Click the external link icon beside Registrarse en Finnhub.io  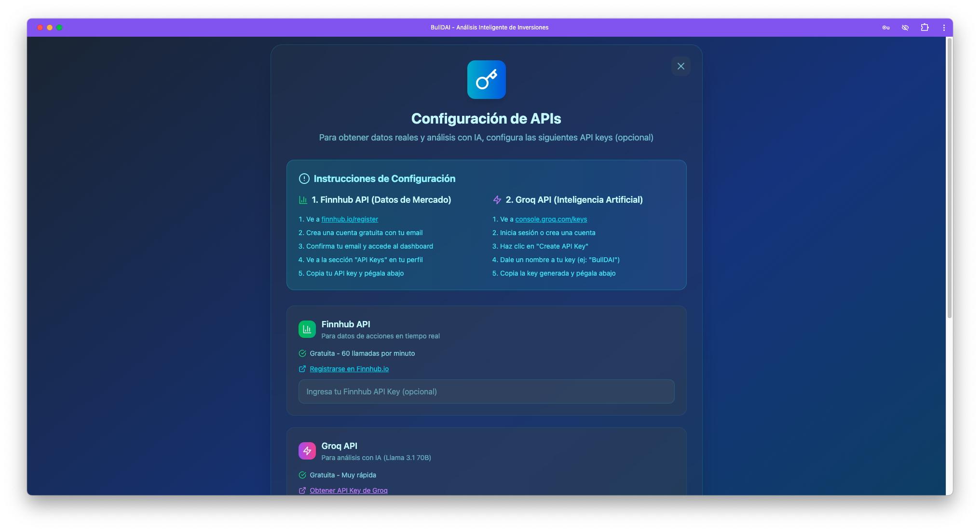click(x=302, y=369)
